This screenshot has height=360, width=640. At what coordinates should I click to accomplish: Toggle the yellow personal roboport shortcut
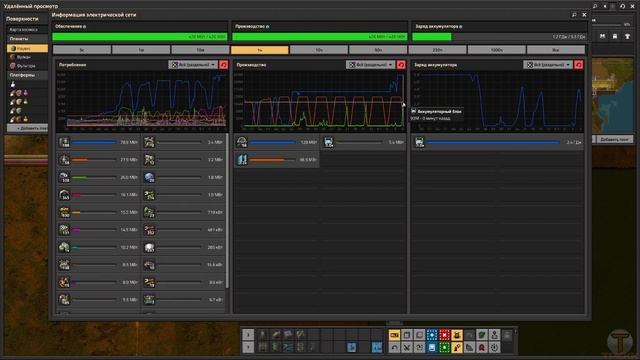click(x=457, y=335)
